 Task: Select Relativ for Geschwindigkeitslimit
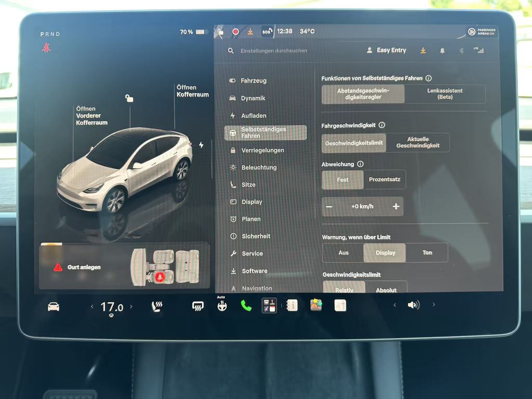pyautogui.click(x=344, y=288)
